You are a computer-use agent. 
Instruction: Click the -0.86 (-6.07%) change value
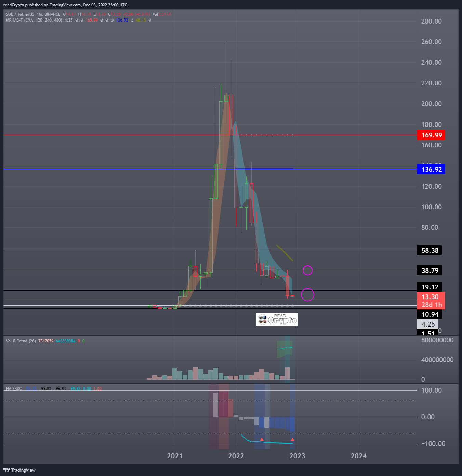(136, 14)
